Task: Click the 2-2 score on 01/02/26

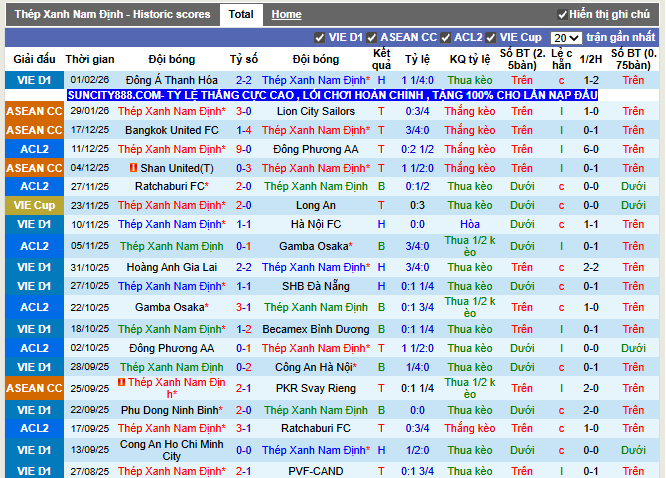Action: point(243,80)
